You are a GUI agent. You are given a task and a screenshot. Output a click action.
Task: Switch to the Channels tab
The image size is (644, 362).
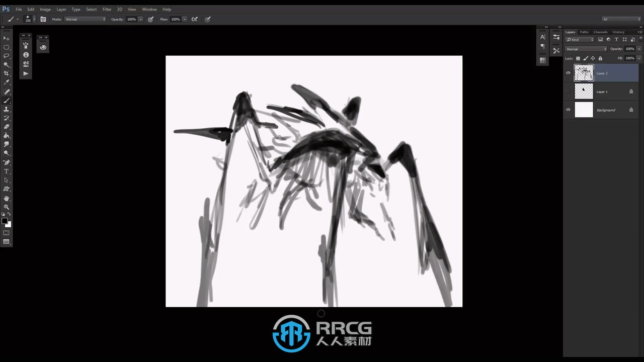[601, 32]
